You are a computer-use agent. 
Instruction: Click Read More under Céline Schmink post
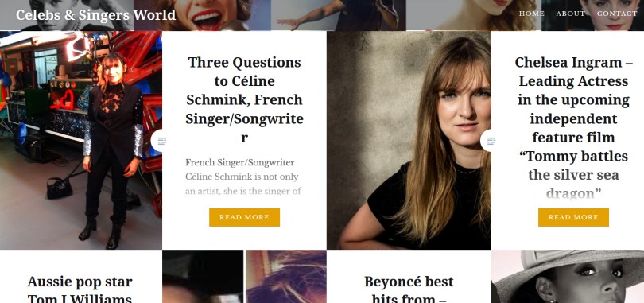pyautogui.click(x=244, y=217)
